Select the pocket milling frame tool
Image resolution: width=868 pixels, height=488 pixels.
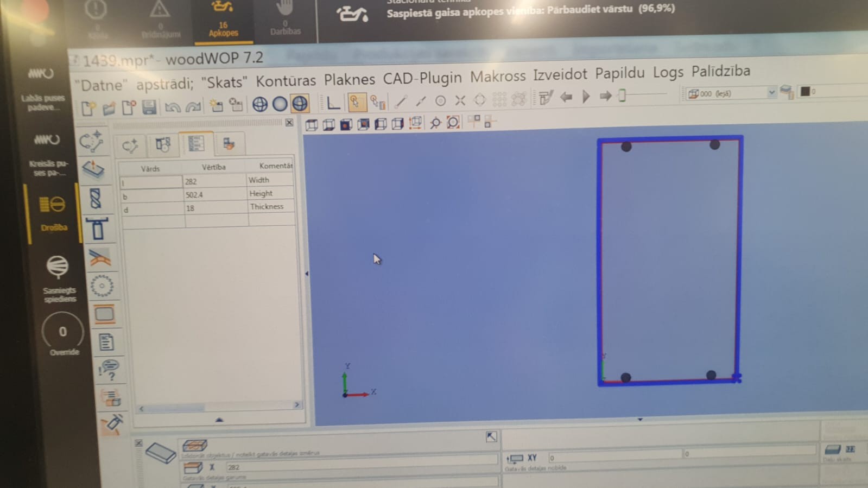point(104,314)
